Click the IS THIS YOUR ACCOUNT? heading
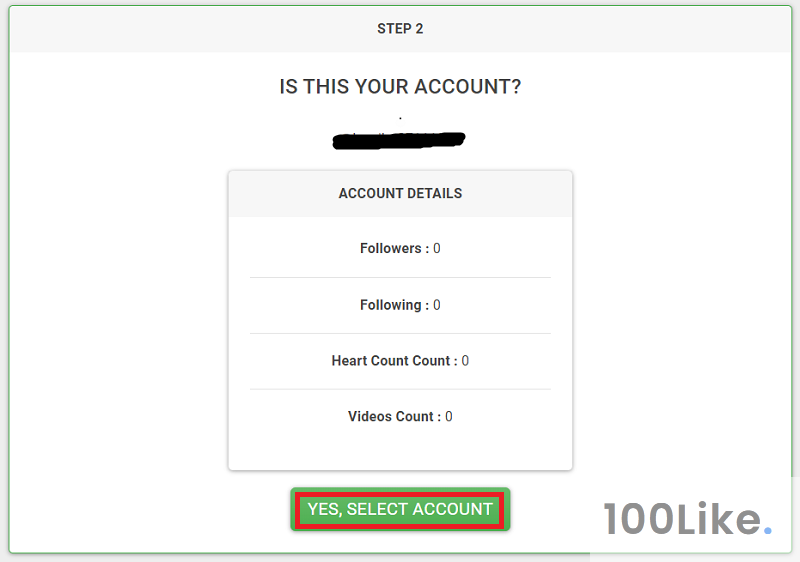Image resolution: width=800 pixels, height=562 pixels. (x=400, y=87)
